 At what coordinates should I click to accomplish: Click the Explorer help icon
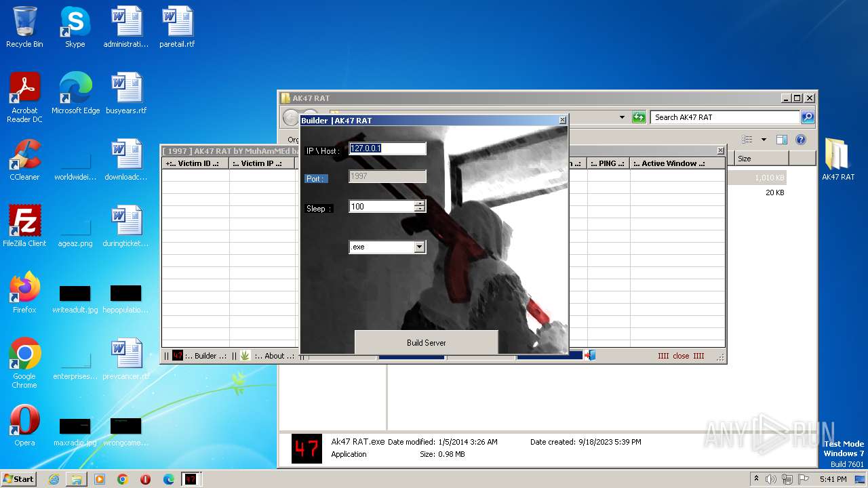801,140
